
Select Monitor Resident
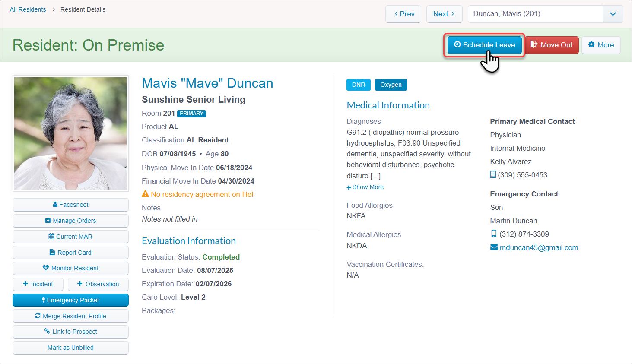pyautogui.click(x=70, y=268)
